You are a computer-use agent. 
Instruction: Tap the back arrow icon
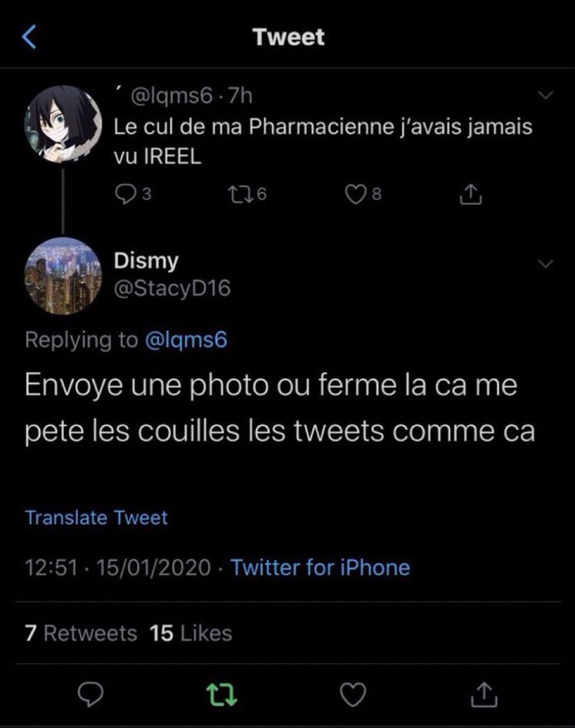29,37
